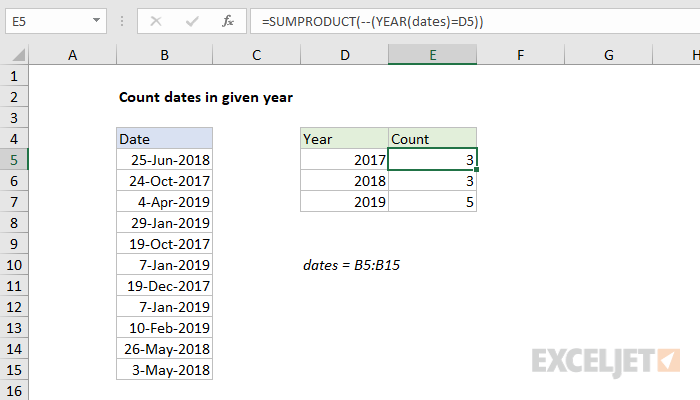700x400 pixels.
Task: Select the 7-Jan-2019 cell in row 10
Action: pyautogui.click(x=164, y=265)
